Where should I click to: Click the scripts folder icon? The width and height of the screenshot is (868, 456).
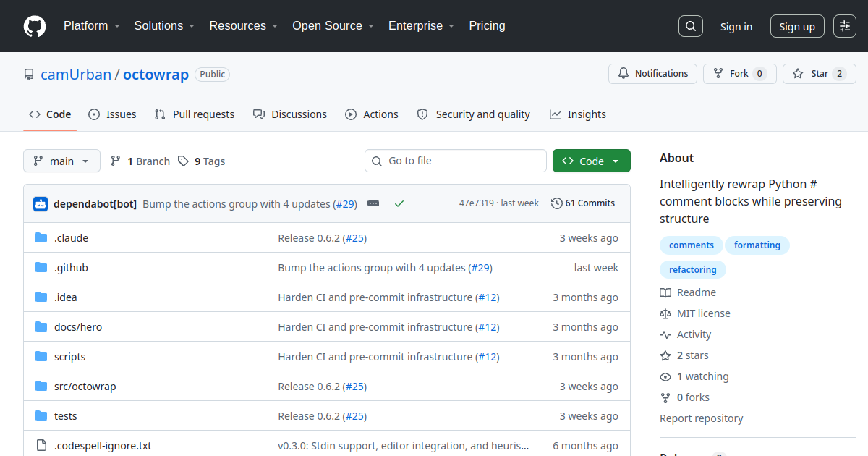41,357
